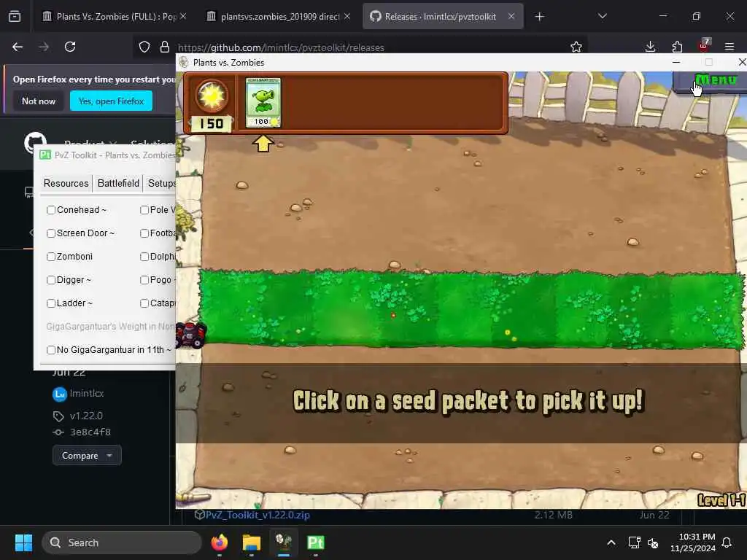Open the Windows Start menu

pyautogui.click(x=23, y=542)
